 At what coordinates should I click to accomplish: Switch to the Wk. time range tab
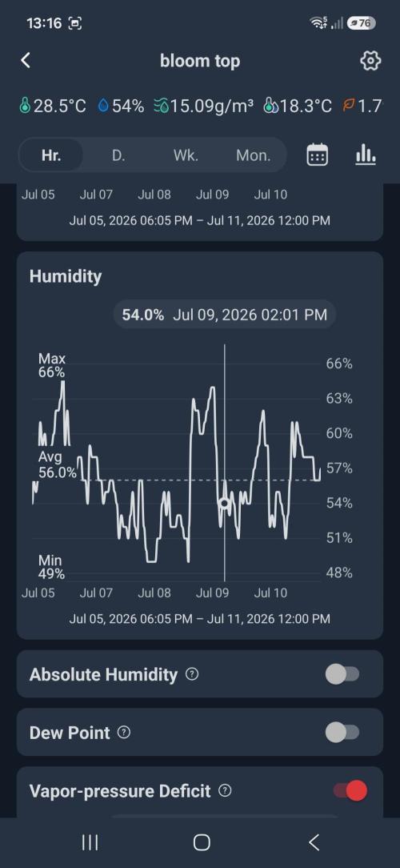pos(186,155)
